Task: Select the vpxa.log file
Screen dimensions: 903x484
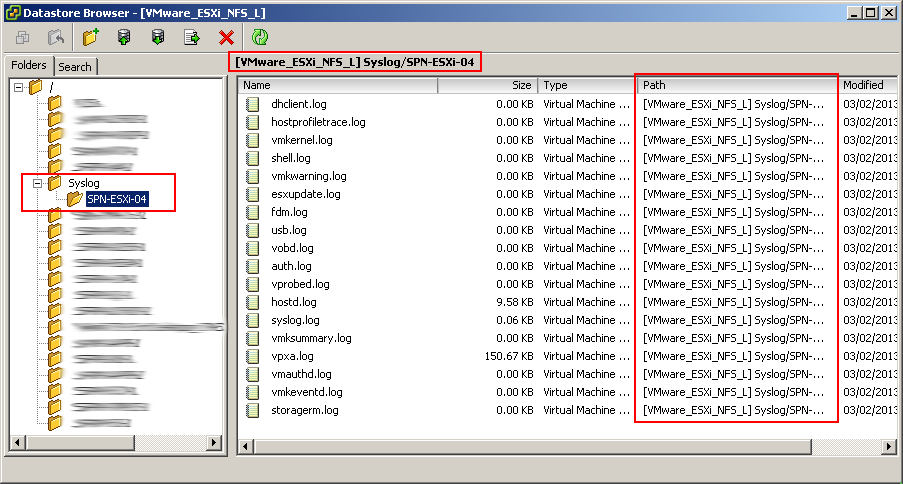Action: click(293, 356)
